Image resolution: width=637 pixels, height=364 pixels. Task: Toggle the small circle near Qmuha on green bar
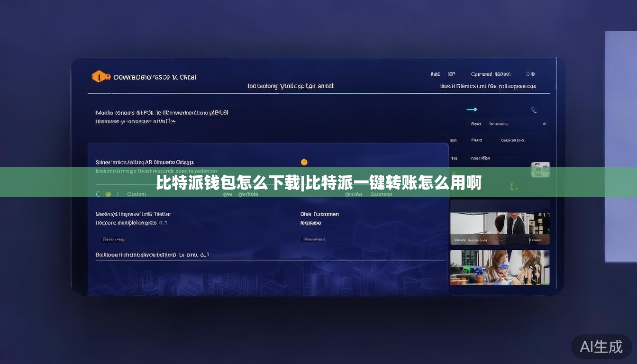click(346, 193)
